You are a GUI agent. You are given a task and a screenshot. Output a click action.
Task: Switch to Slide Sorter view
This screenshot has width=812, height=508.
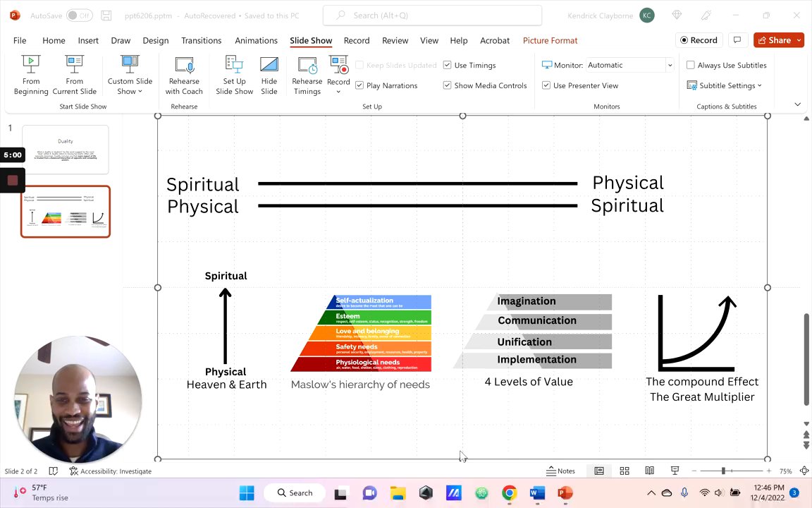pos(625,471)
